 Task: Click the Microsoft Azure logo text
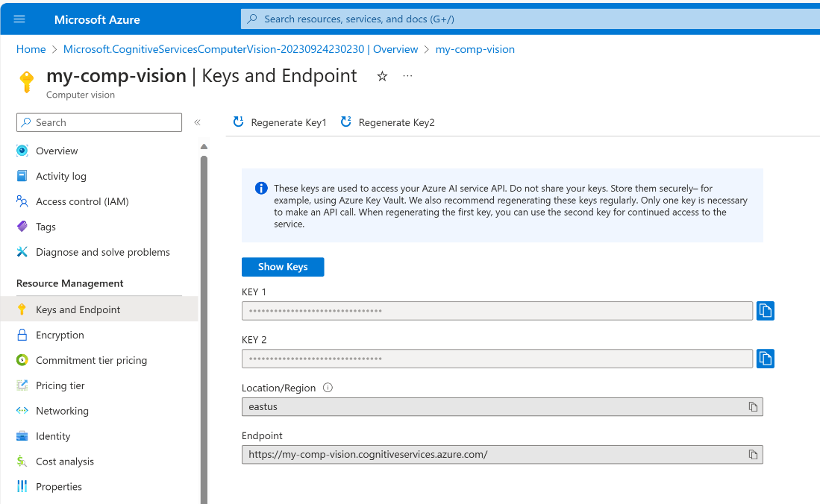click(x=97, y=19)
